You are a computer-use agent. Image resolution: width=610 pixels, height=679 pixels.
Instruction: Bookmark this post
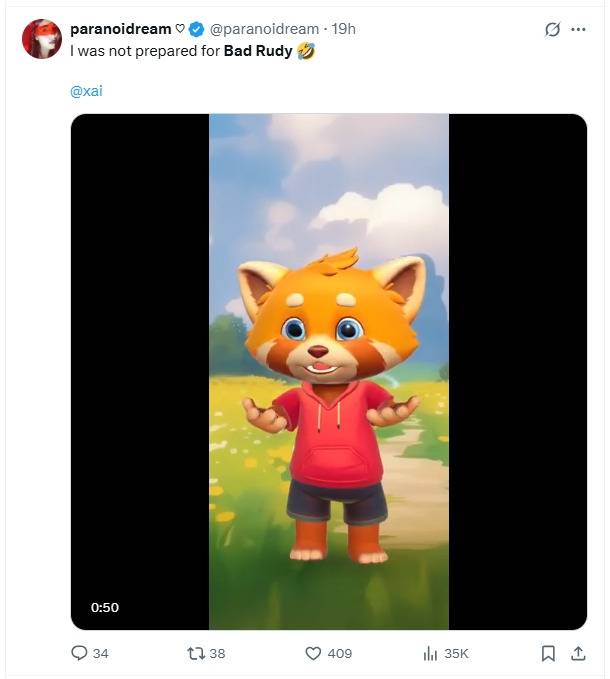tap(548, 653)
